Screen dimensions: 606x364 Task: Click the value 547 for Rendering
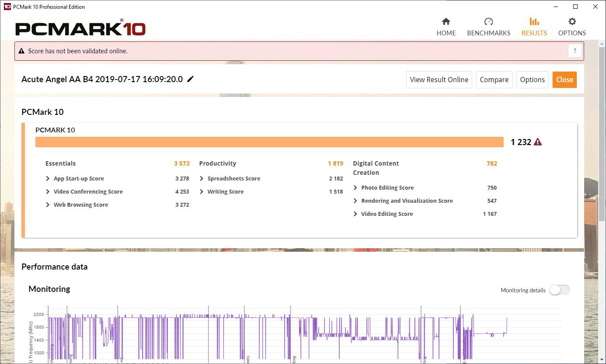[x=492, y=201]
